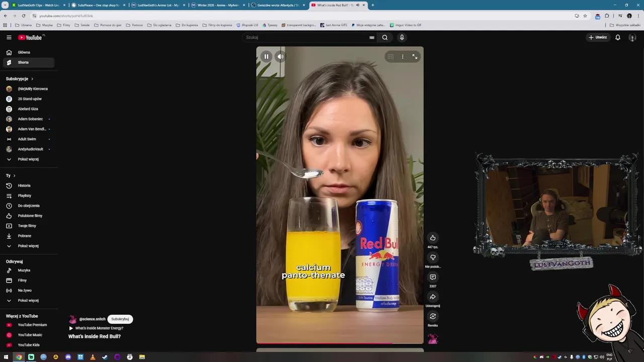Image resolution: width=644 pixels, height=362 pixels.
Task: Switch to the SubsPlease browser tab
Action: click(98, 5)
